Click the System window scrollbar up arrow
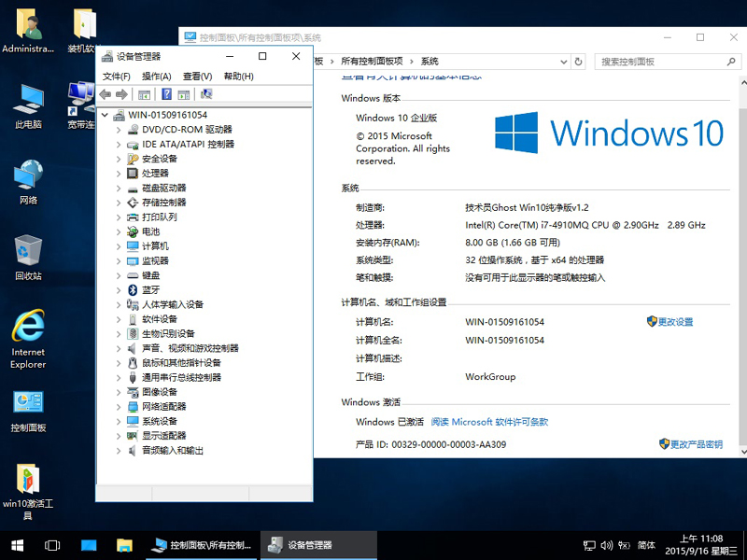The width and height of the screenshot is (747, 560). point(742,82)
